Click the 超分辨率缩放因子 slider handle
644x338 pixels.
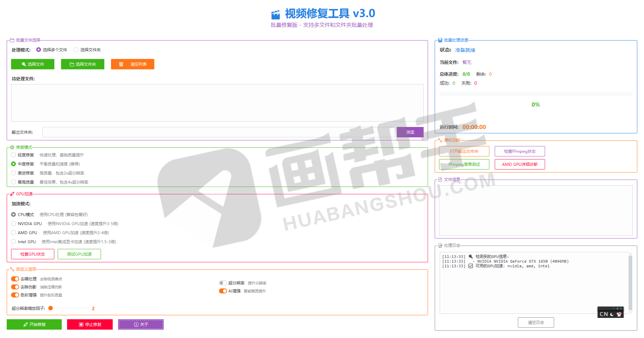[51, 308]
